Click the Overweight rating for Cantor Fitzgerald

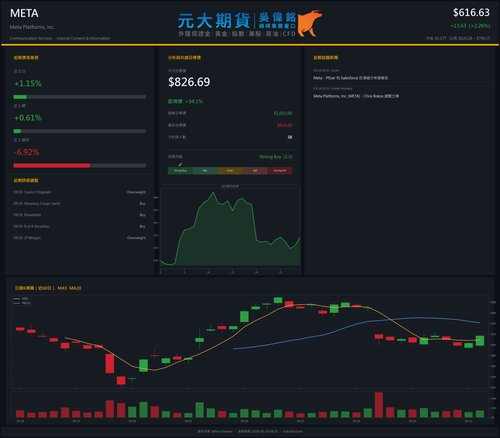click(136, 192)
